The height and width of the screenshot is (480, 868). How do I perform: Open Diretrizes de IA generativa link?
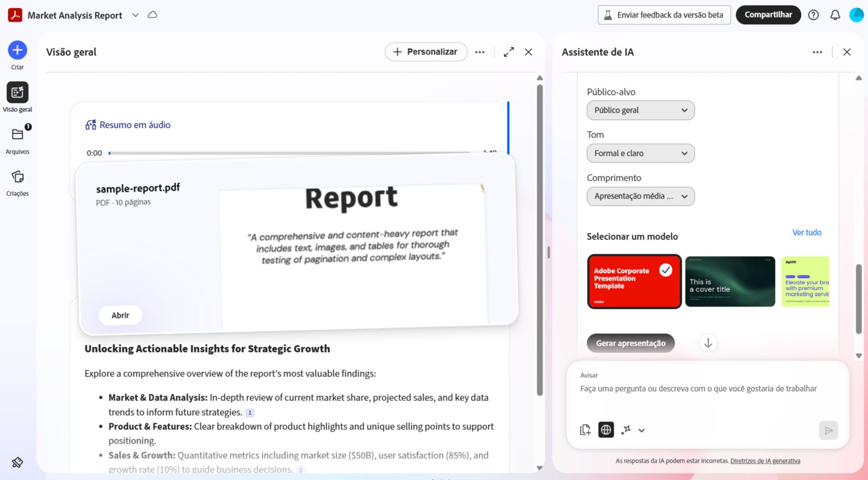(x=765, y=461)
